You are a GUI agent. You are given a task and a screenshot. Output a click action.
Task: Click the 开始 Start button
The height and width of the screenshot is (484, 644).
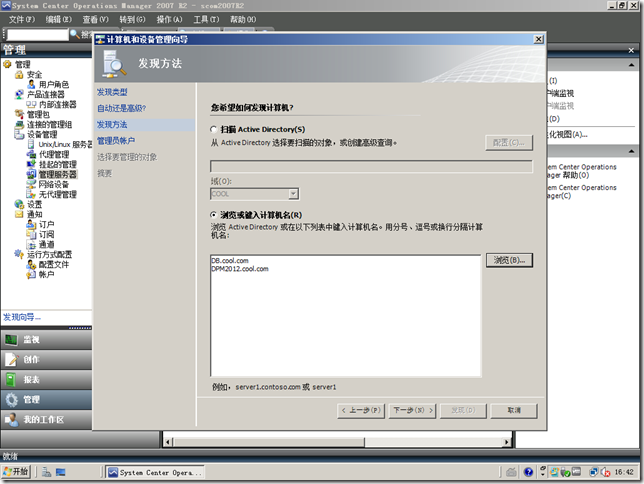(x=16, y=472)
